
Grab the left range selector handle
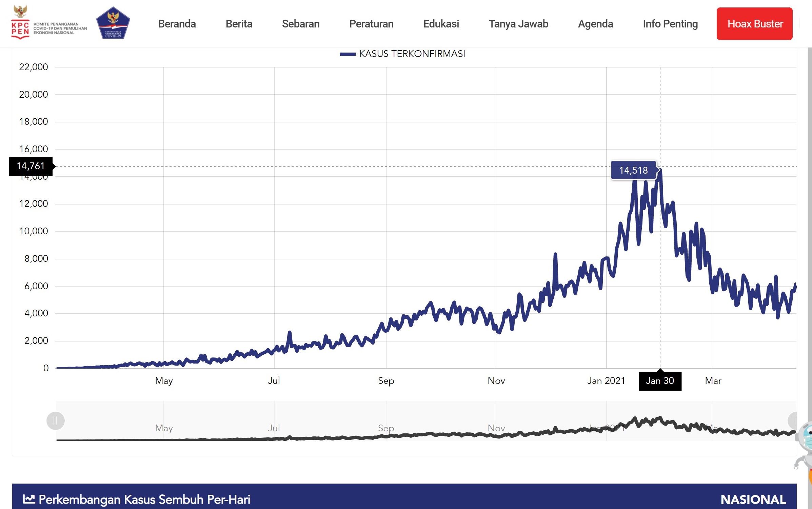(x=56, y=421)
